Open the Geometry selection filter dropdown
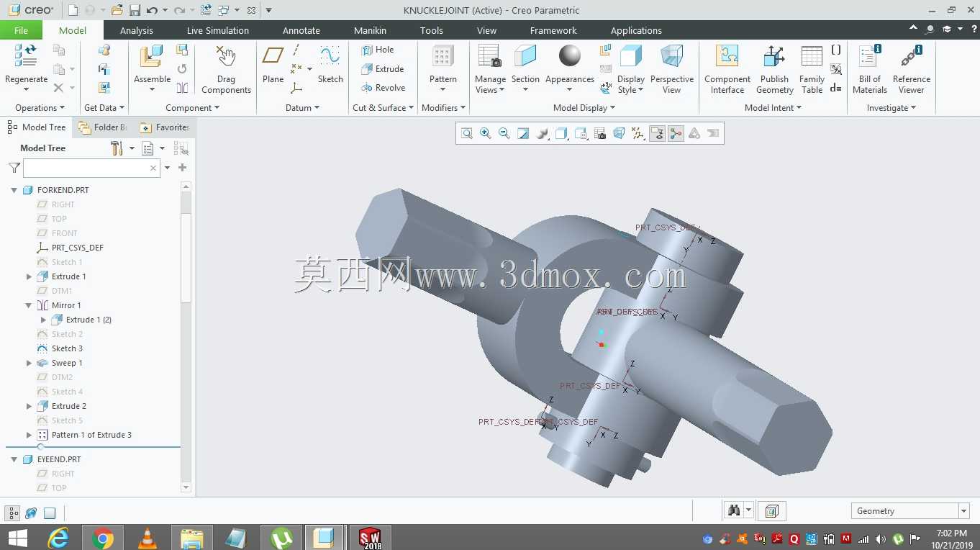This screenshot has width=980, height=550. pos(964,511)
